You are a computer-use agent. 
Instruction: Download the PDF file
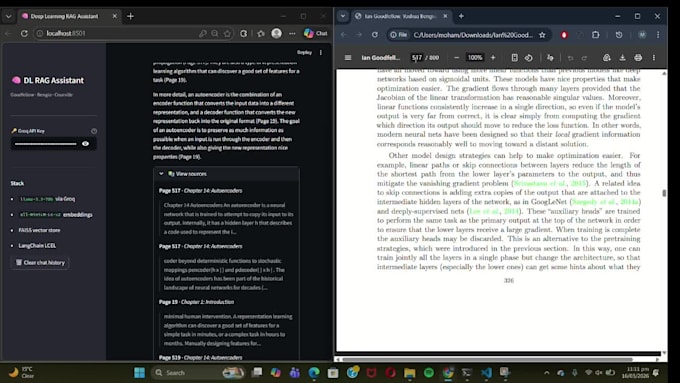[622, 57]
